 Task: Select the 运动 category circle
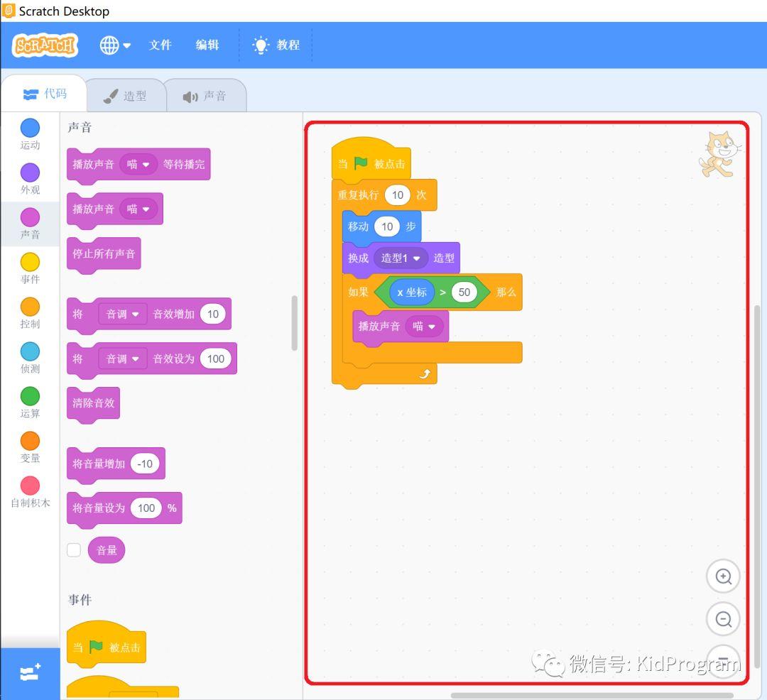(x=30, y=128)
